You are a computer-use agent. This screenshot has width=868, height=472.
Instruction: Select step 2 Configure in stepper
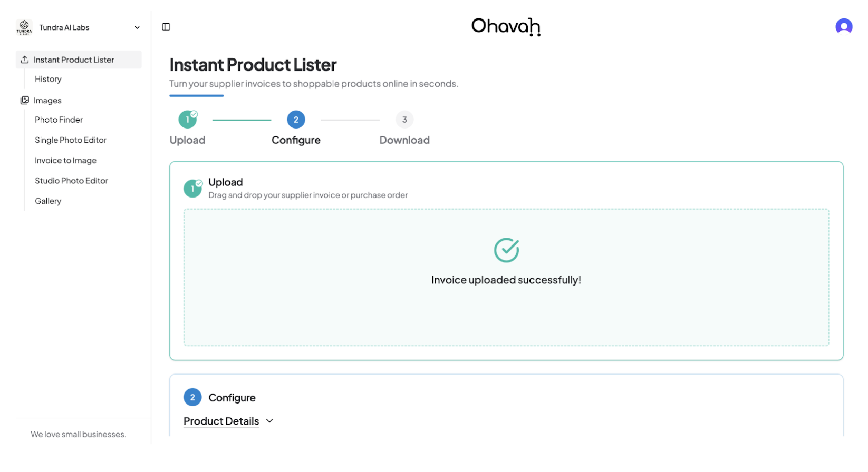296,120
